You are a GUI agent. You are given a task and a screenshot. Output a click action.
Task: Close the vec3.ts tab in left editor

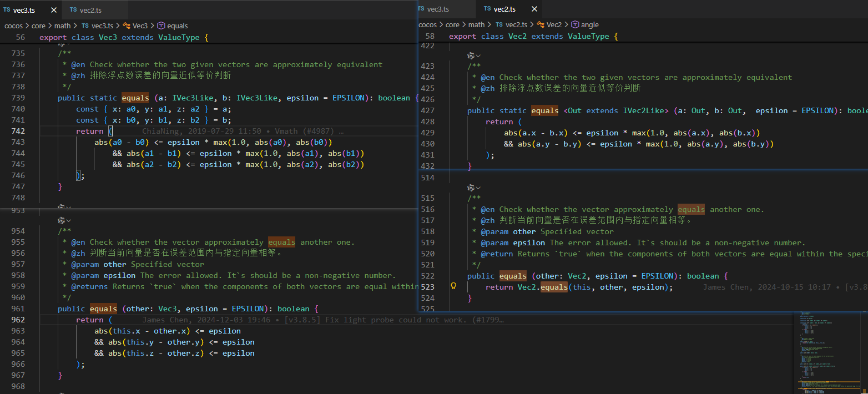click(x=54, y=10)
